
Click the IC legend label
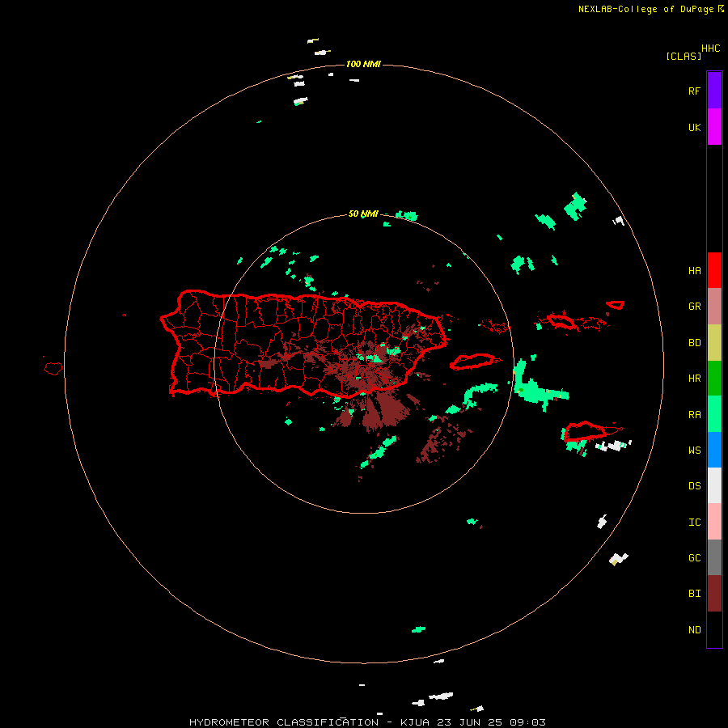coord(694,523)
